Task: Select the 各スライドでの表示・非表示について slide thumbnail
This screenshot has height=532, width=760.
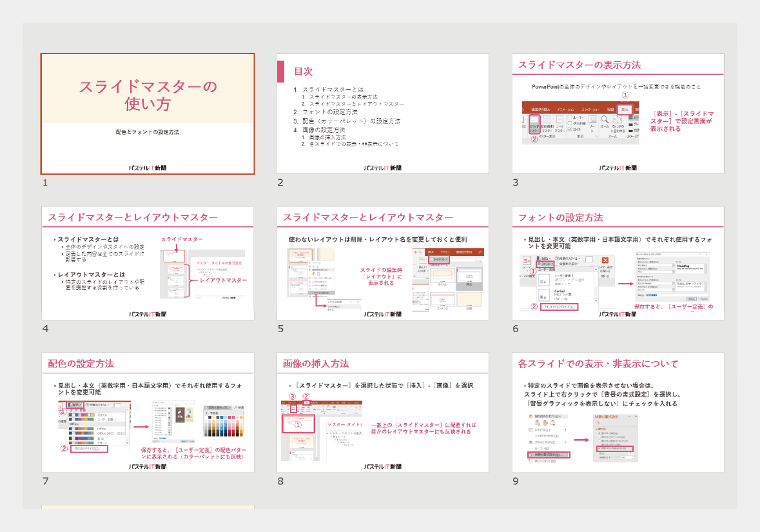Action: (x=618, y=413)
